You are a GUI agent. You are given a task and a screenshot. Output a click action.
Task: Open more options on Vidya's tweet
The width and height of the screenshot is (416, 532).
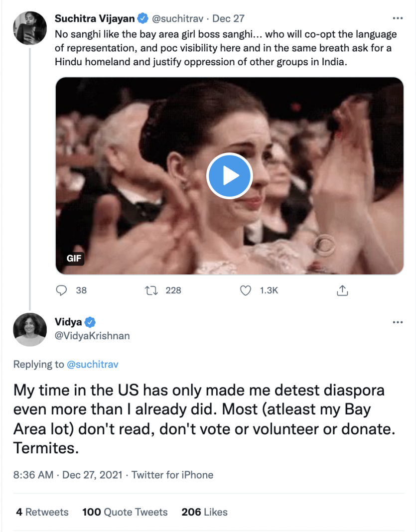pos(398,322)
